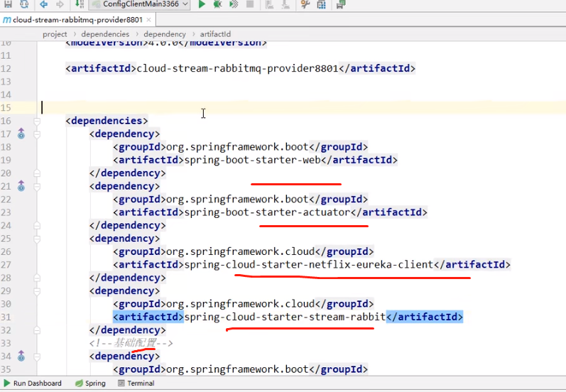Click the closing '</dependency>' tag on line 32
Screen dimensions: 566x392
[x=127, y=330]
